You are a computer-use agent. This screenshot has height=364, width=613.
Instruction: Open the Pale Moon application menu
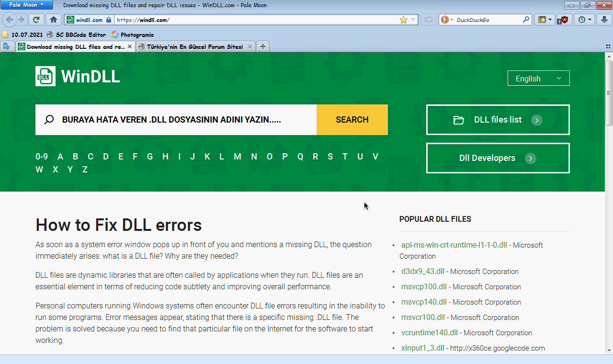(27, 5)
